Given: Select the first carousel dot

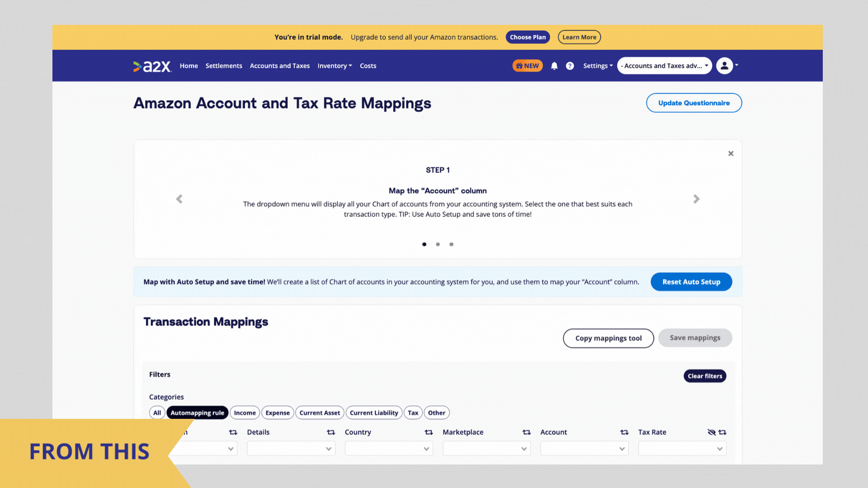Looking at the screenshot, I should tap(424, 244).
